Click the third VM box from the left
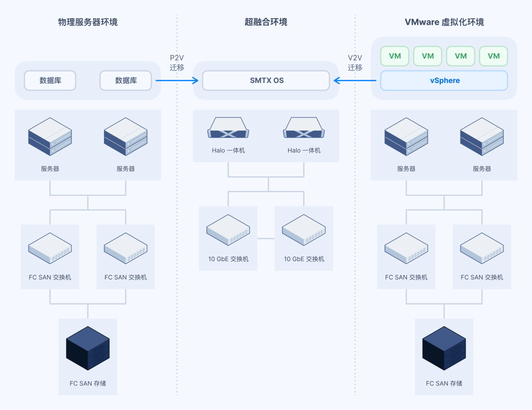The width and height of the screenshot is (532, 410). coord(461,56)
